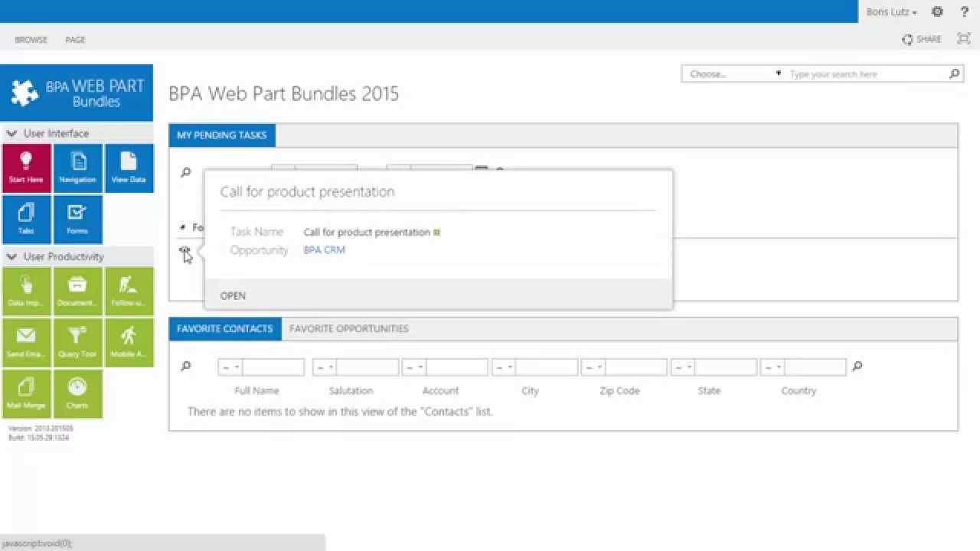980x551 pixels.
Task: Click the City filter text field
Action: [x=547, y=367]
